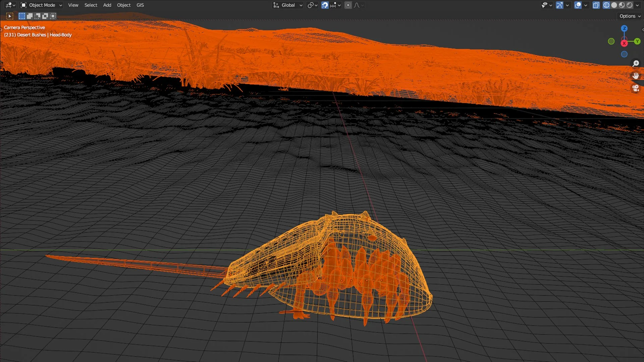
Task: Open the Object Mode dropdown
Action: (x=42, y=5)
